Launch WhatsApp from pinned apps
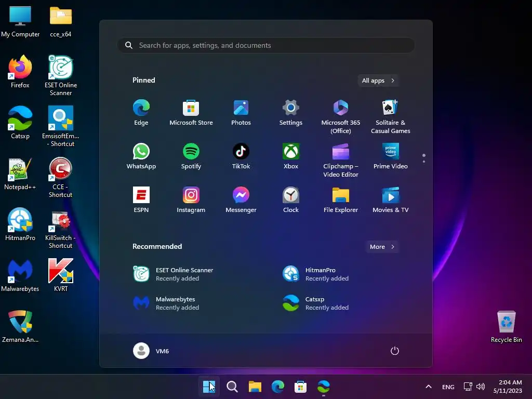532x399 pixels. coord(141,156)
